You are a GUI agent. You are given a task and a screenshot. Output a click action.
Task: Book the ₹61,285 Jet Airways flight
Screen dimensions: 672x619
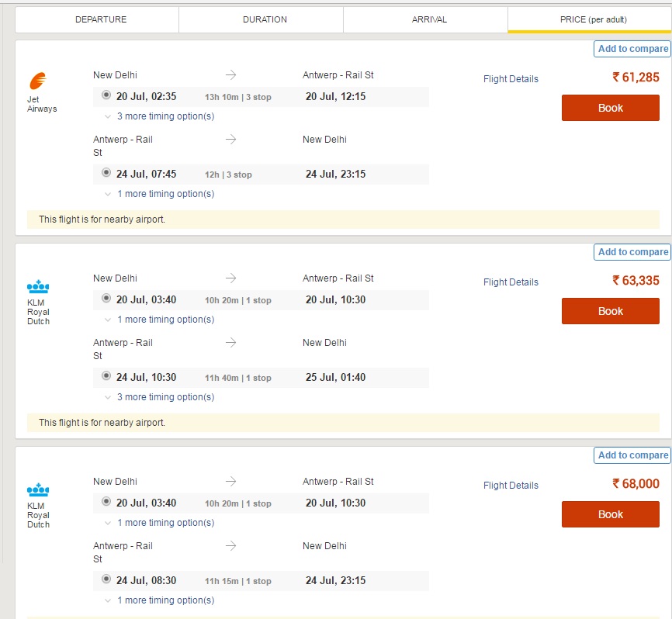(x=610, y=108)
